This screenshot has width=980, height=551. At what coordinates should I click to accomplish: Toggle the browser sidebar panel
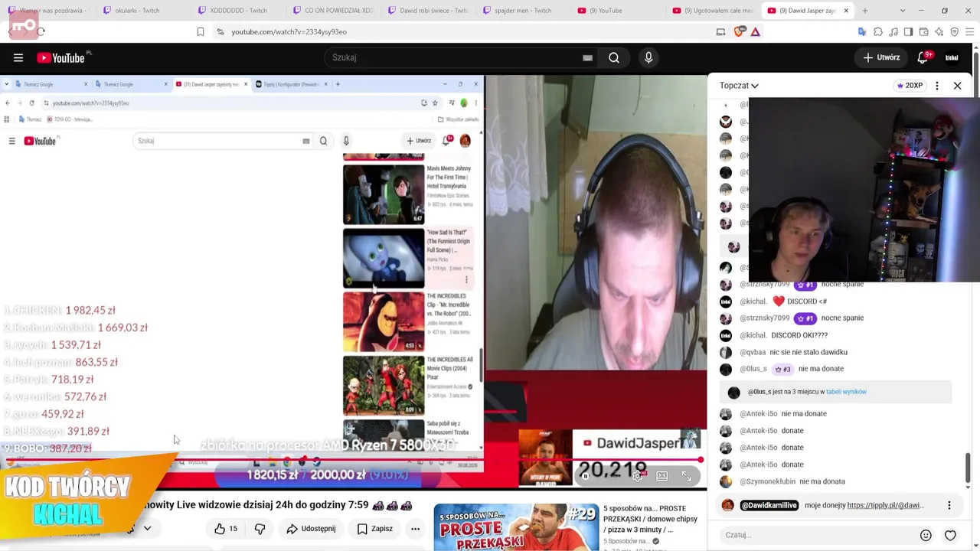coord(909,31)
